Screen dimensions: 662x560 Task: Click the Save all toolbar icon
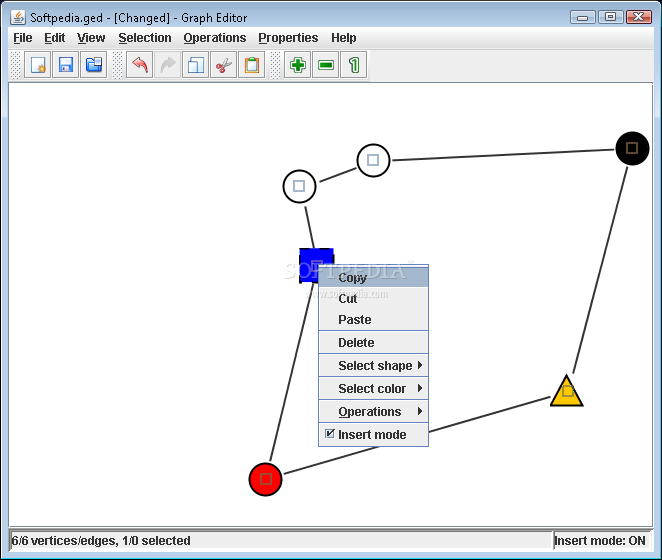(94, 65)
